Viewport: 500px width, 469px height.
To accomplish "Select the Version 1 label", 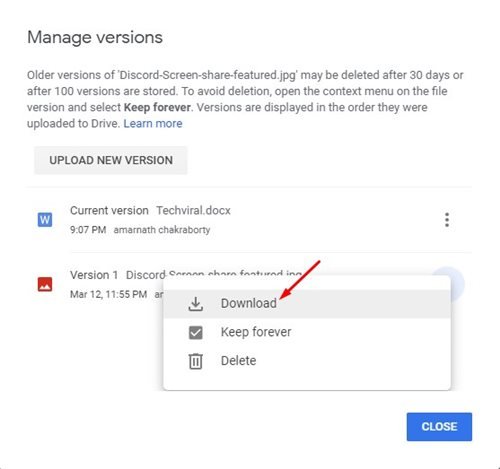I will 94,275.
